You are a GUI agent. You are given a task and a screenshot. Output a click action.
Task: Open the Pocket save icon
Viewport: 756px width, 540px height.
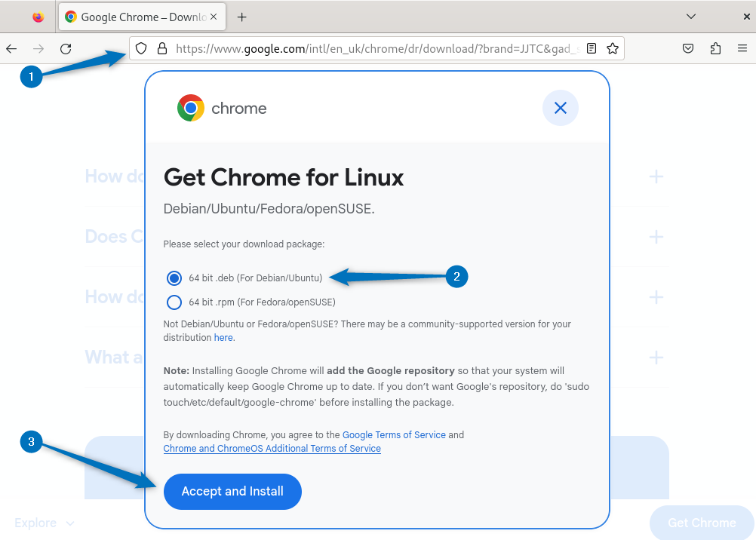688,49
